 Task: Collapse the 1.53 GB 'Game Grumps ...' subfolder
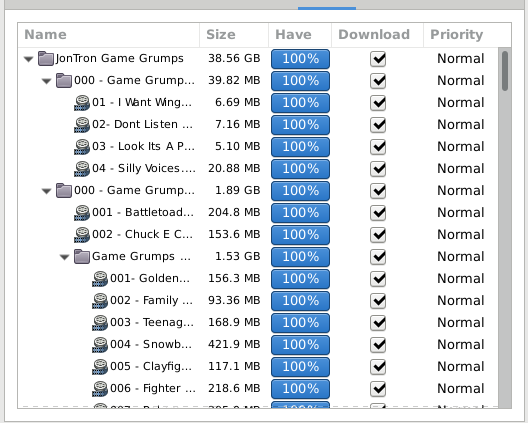pos(64,257)
